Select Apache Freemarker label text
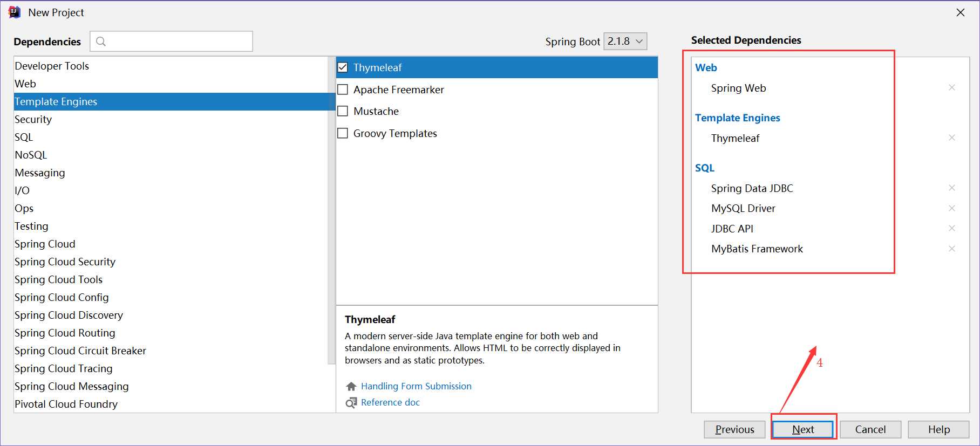This screenshot has height=446, width=980. (x=399, y=90)
